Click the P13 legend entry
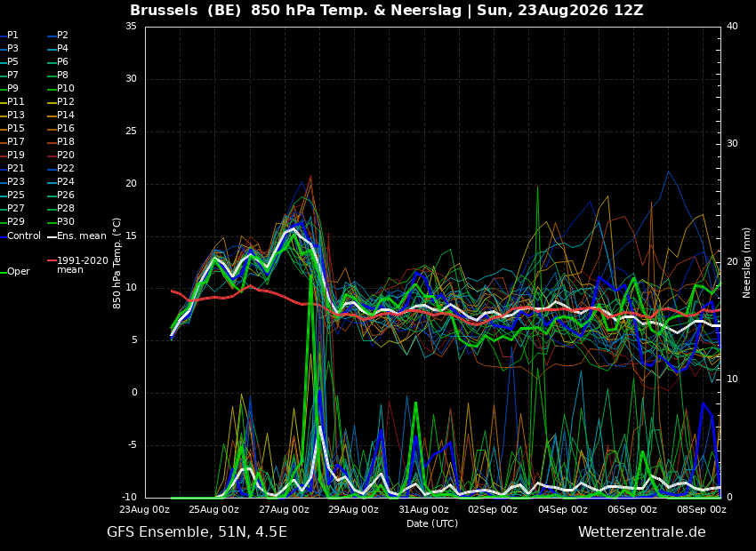The width and height of the screenshot is (756, 551). tap(12, 116)
